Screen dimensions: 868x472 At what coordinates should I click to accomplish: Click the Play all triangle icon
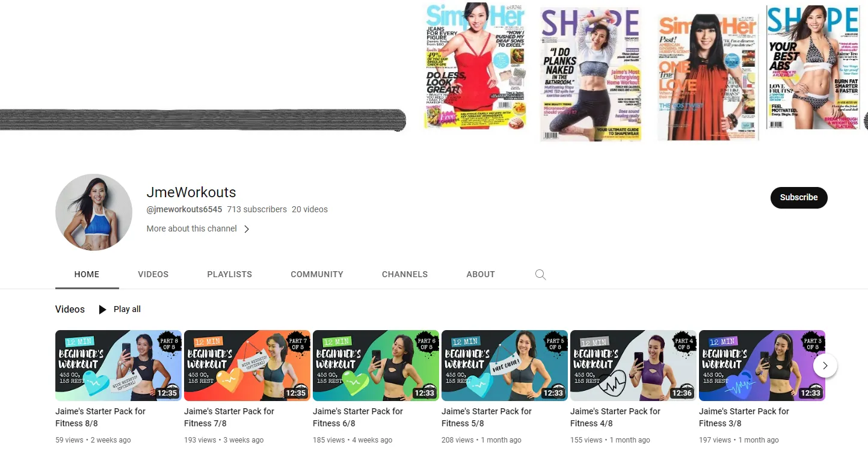pyautogui.click(x=102, y=310)
